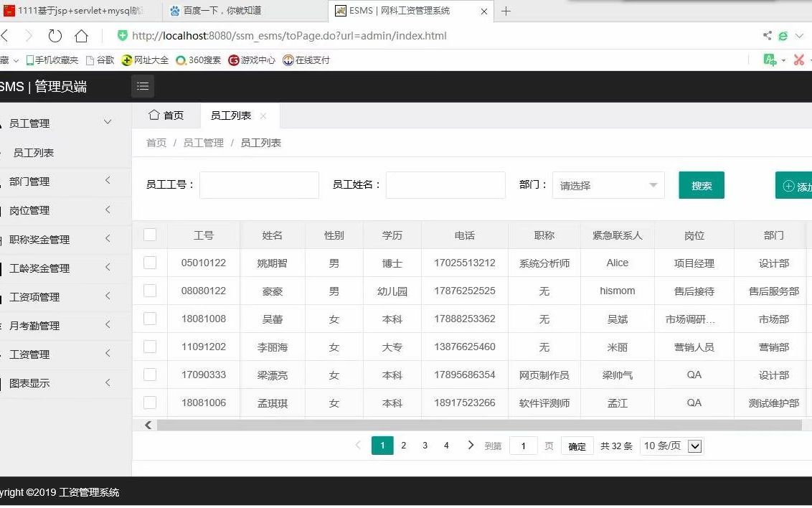Open the 部门 请选择 dropdown
The height and width of the screenshot is (508, 812).
click(x=608, y=185)
